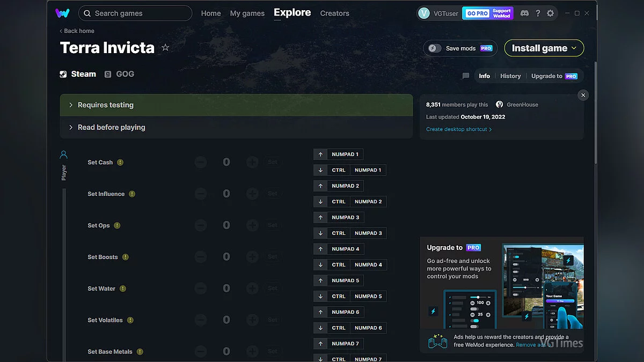Switch to the GOG platform tab
644x362 pixels.
[119, 74]
